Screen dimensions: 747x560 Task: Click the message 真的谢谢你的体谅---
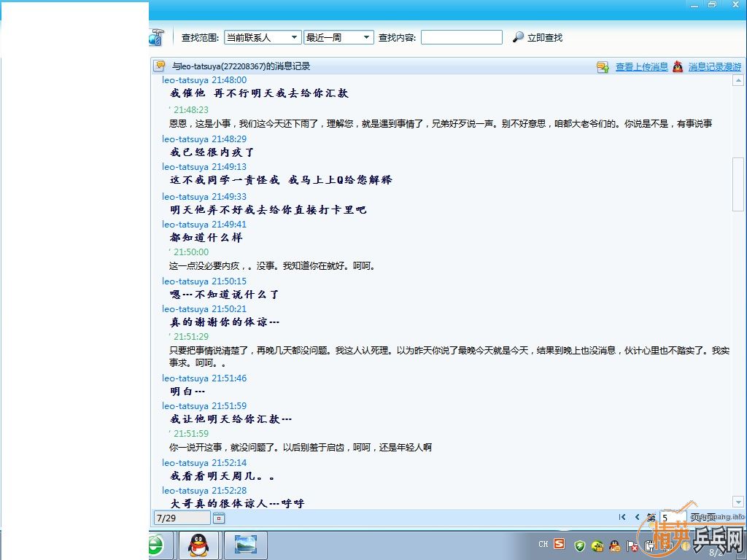225,322
